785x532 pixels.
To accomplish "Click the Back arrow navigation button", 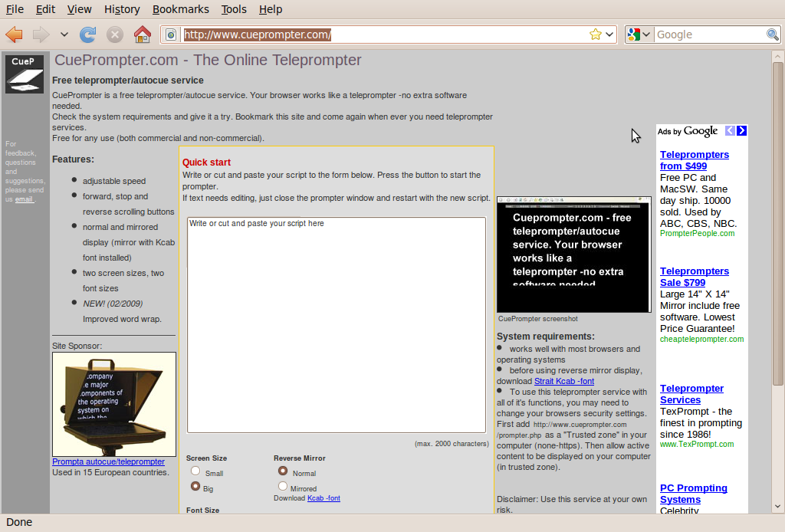I will tap(14, 34).
